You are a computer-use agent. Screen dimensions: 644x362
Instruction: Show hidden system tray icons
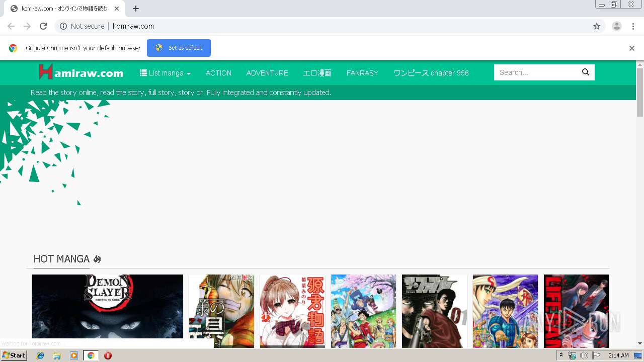point(561,355)
